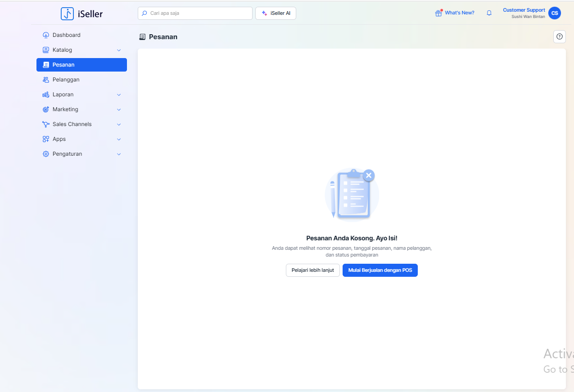Open the notifications bell
This screenshot has height=392, width=574.
pos(489,13)
